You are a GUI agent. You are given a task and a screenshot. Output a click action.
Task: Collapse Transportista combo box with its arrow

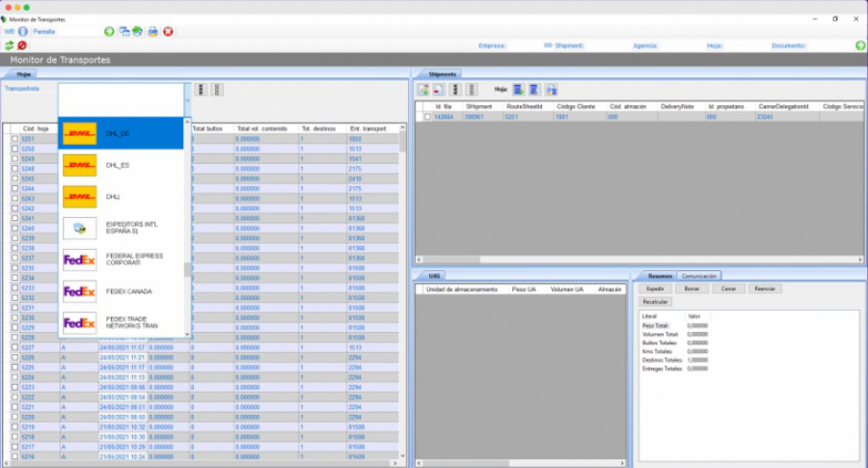coord(187,100)
